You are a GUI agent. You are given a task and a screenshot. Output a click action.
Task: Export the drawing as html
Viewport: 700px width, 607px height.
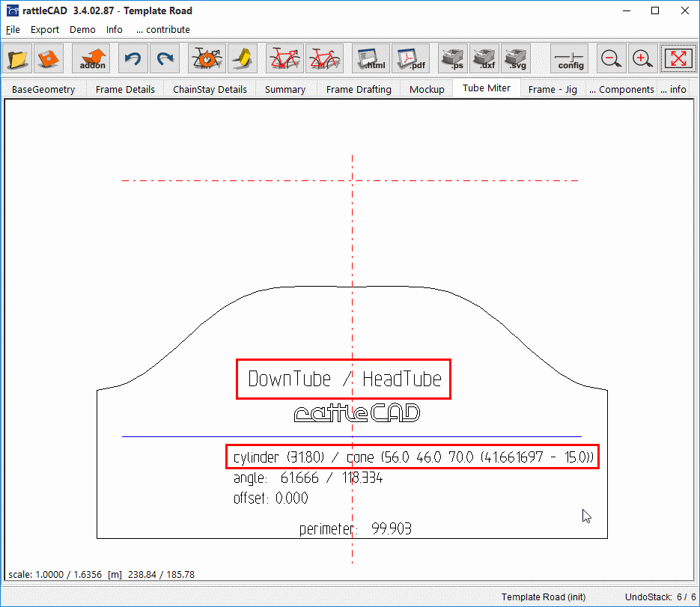click(371, 58)
